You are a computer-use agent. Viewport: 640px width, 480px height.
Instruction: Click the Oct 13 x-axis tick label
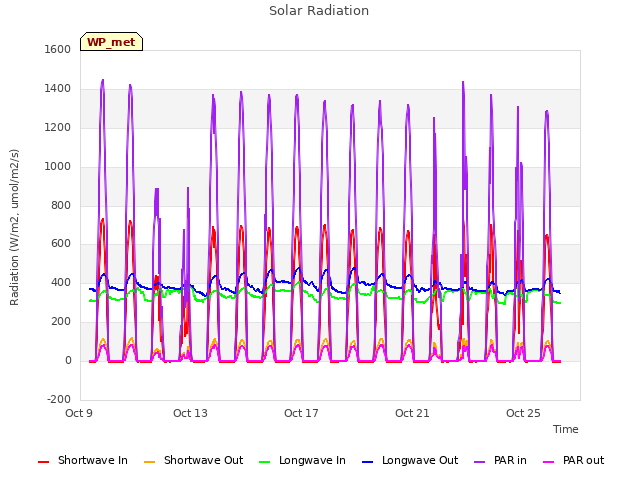190,413
